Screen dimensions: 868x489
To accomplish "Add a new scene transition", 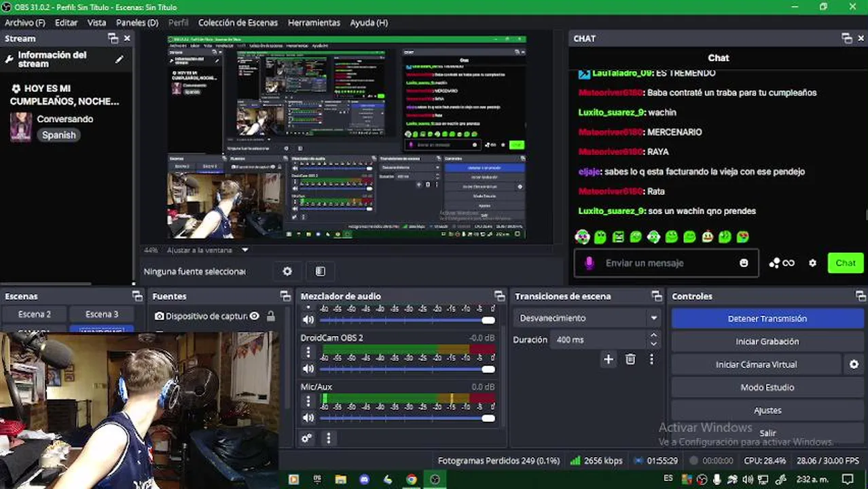I will pyautogui.click(x=609, y=359).
